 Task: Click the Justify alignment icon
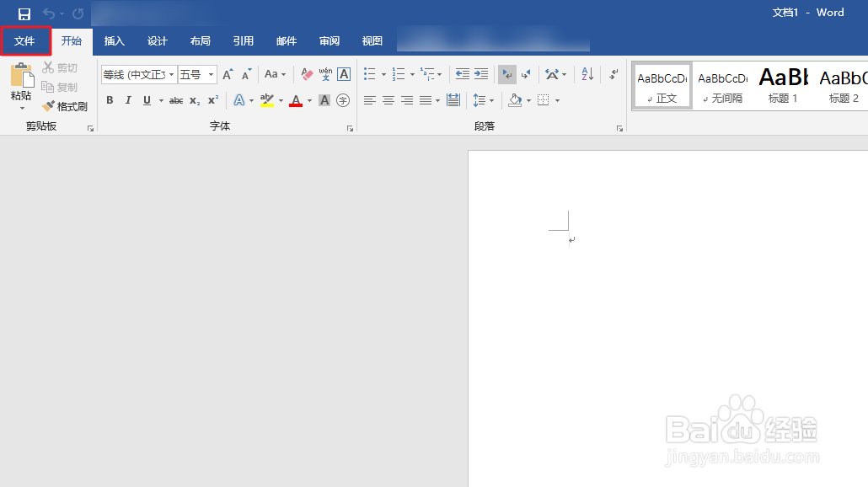[x=425, y=100]
